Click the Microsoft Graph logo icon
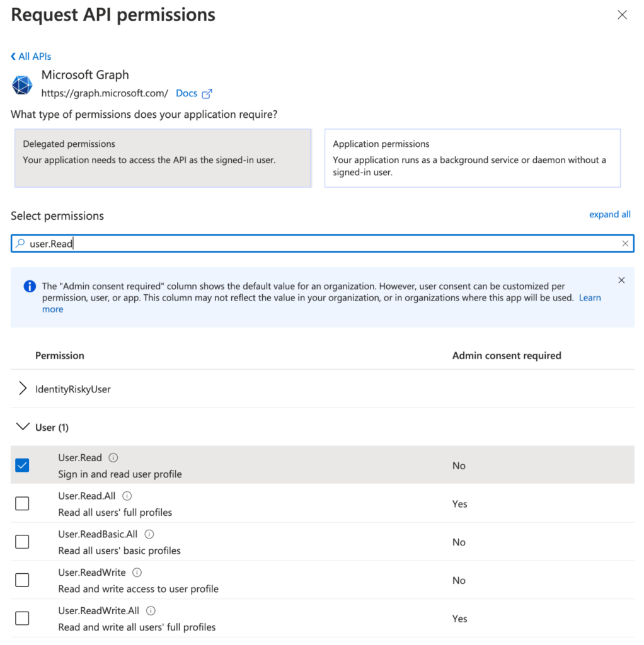Viewport: 644px width, 645px height. 22,85
